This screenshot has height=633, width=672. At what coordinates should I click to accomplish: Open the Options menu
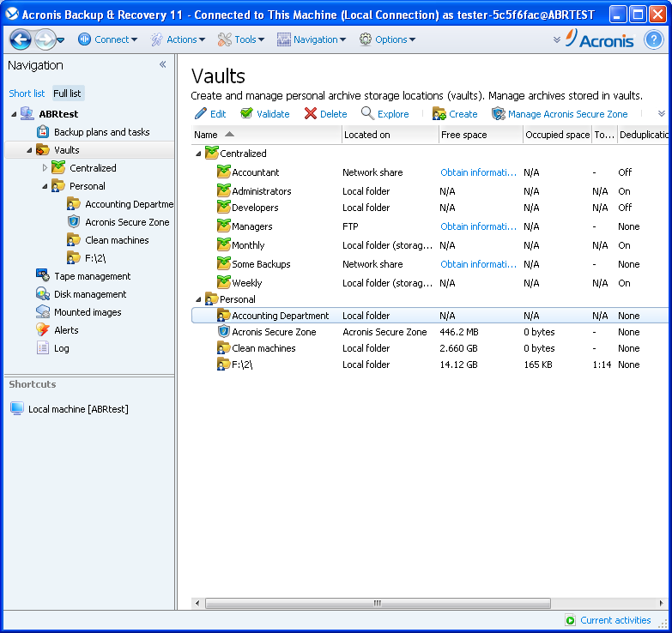click(x=387, y=39)
